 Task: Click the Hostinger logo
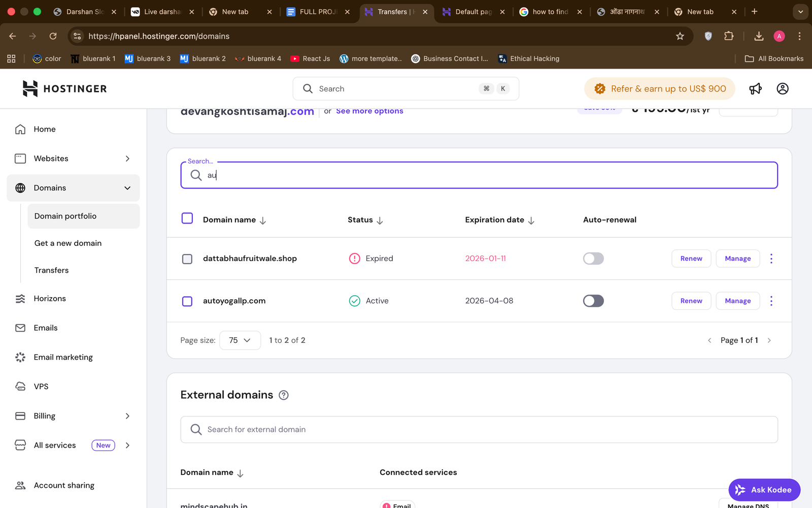pos(65,89)
